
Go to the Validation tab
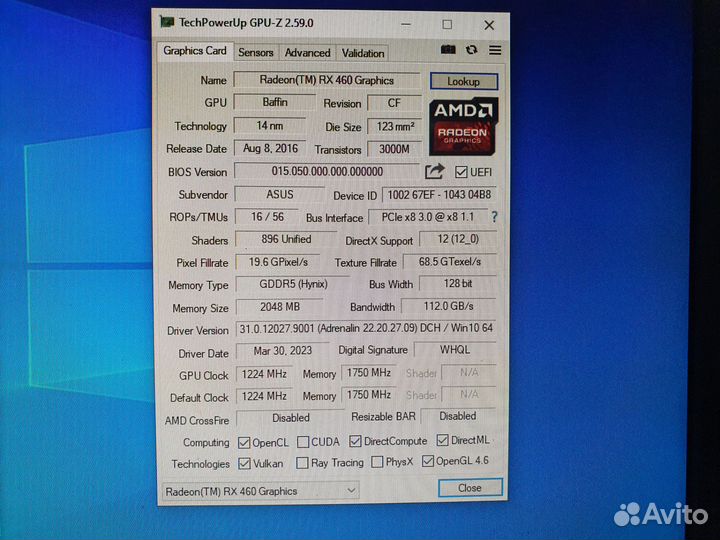(x=363, y=53)
